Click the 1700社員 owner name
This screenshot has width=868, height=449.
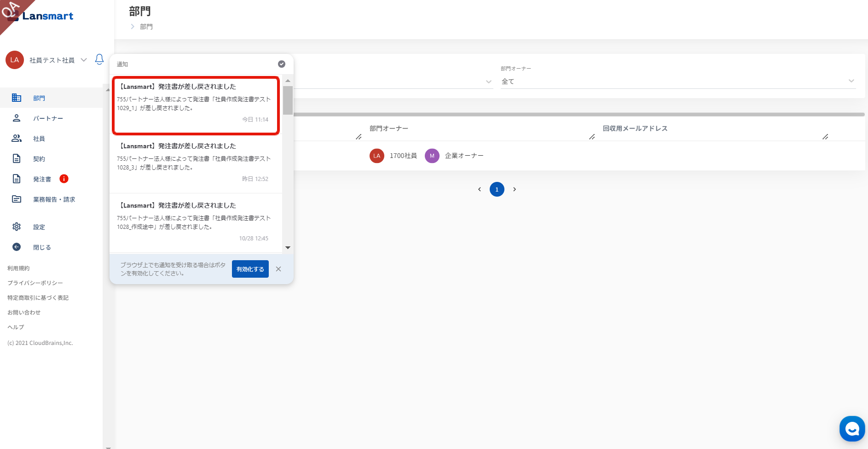pyautogui.click(x=403, y=156)
